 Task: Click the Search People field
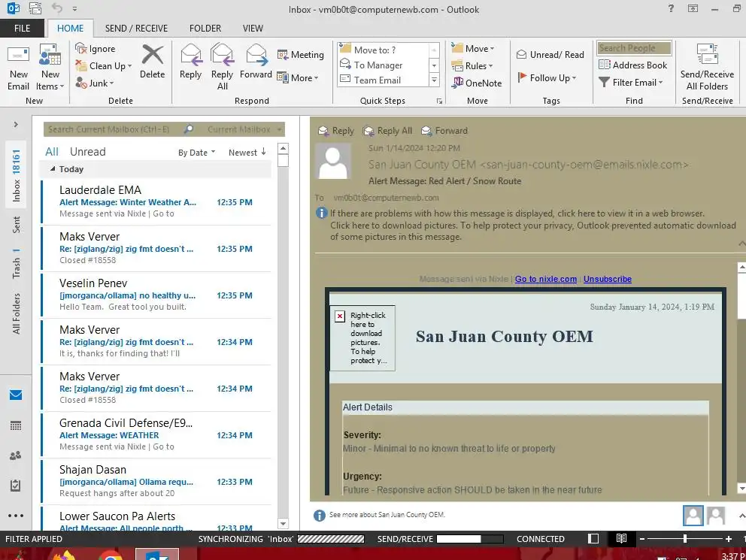point(634,48)
